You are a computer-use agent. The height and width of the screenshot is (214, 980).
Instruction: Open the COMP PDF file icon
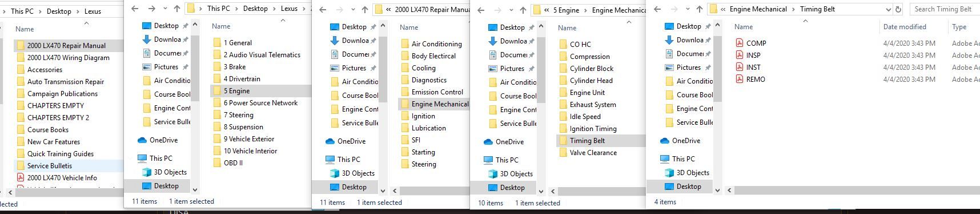(740, 43)
